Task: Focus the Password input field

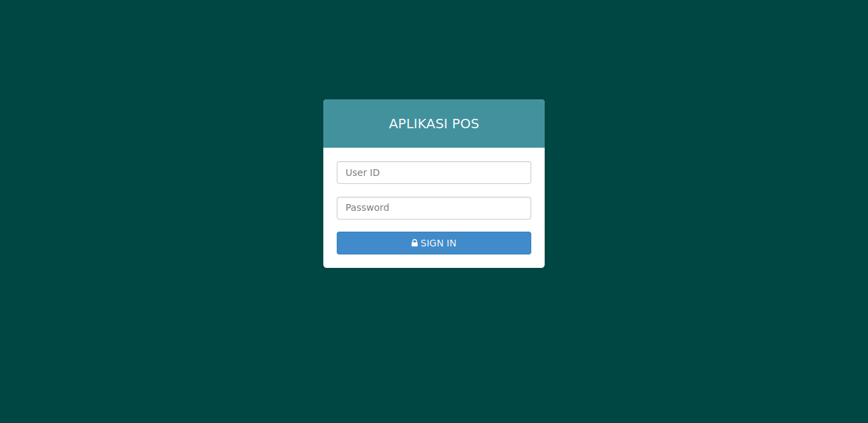Action: (x=434, y=208)
